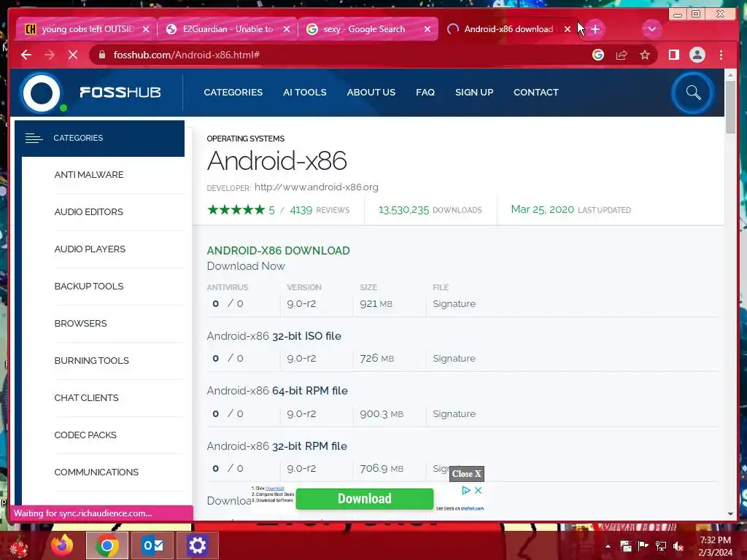Open ABOUT US page
Viewport: 747px width, 560px height.
click(371, 93)
